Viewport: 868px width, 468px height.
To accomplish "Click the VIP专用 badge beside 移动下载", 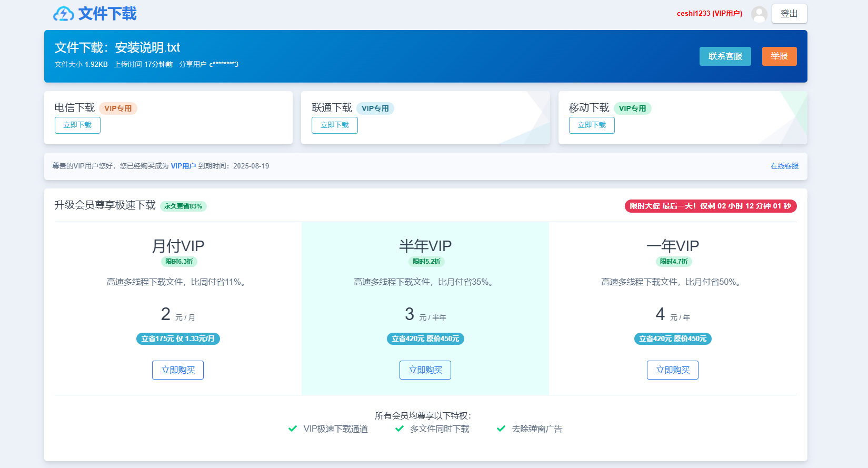I will (x=632, y=108).
